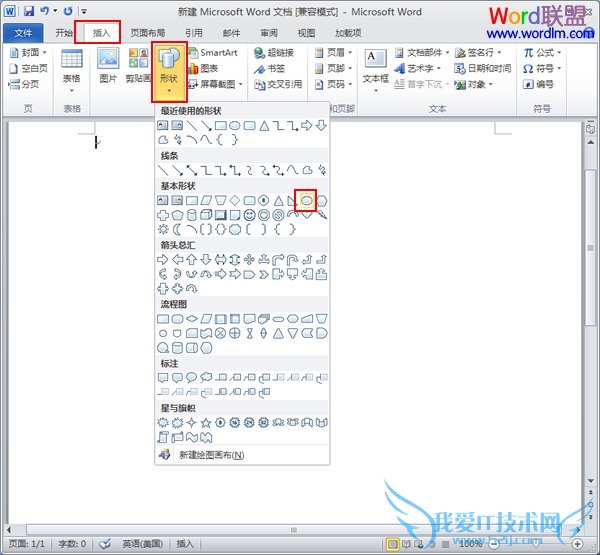Screen dimensions: 600x555
Task: Open the 页码 page number dropdown
Action: pos(333,84)
